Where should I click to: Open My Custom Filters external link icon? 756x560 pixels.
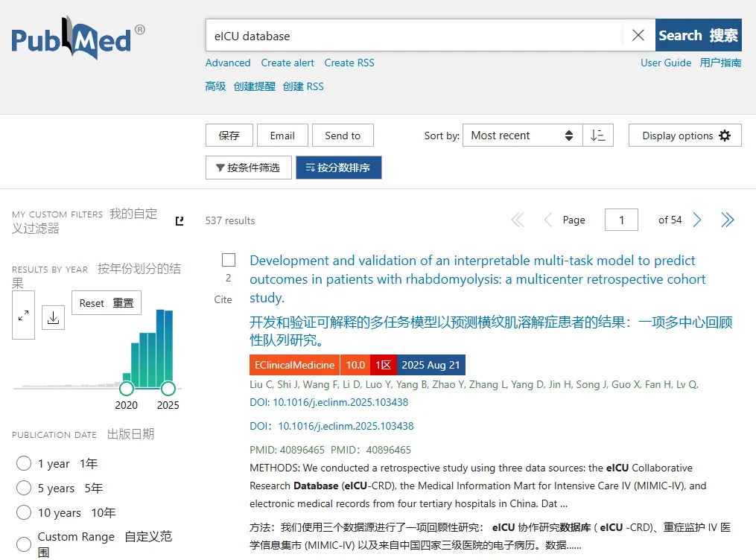click(180, 220)
